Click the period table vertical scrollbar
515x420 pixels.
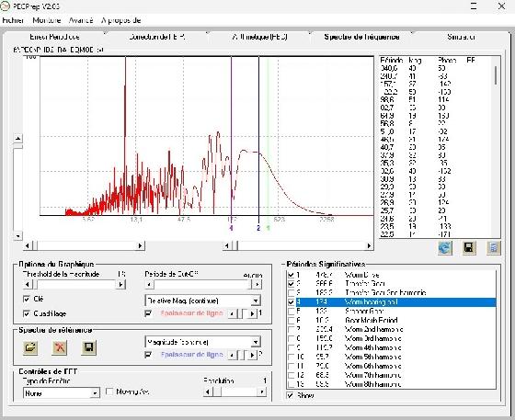pyautogui.click(x=496, y=146)
